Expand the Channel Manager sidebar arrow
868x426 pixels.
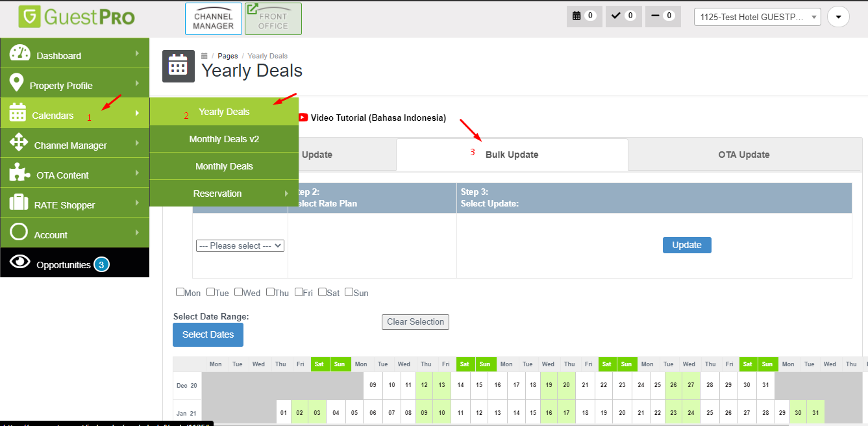pyautogui.click(x=137, y=144)
